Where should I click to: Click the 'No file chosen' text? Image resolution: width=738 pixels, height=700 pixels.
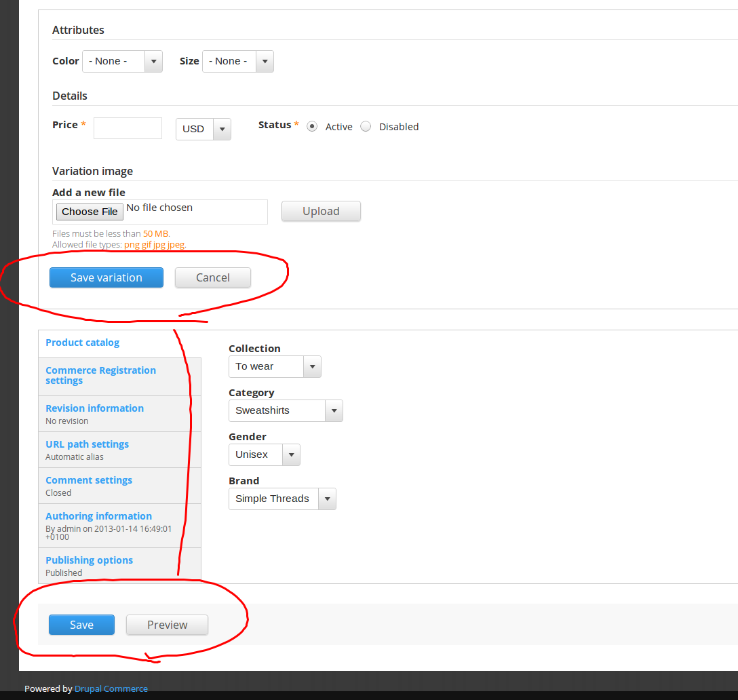pos(159,208)
